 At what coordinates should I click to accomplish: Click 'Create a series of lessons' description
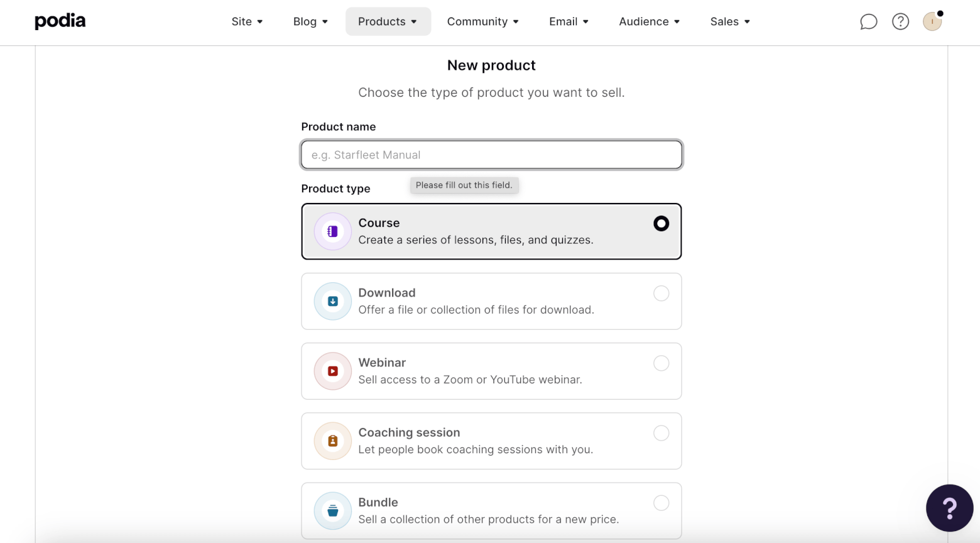pos(476,240)
